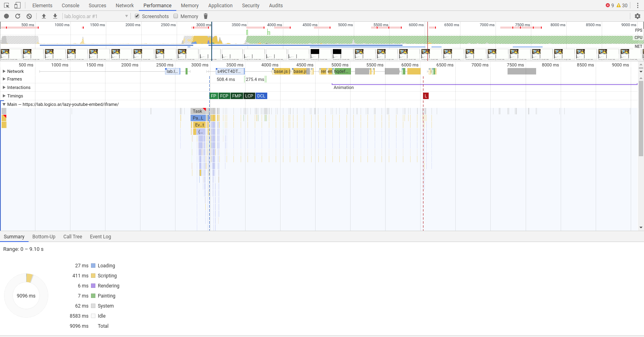Open the Sources tab
Image resolution: width=644 pixels, height=337 pixels.
coord(97,6)
